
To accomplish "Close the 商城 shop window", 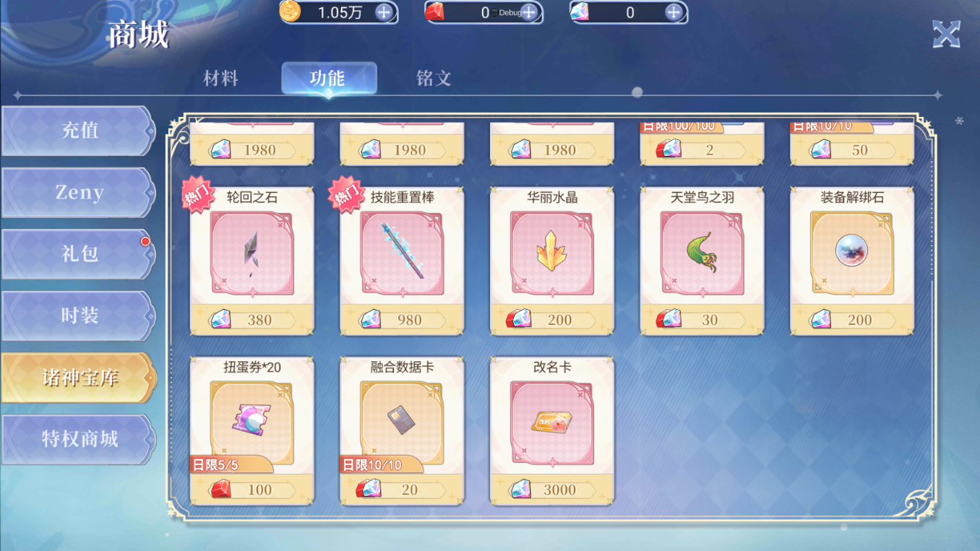I will [946, 35].
